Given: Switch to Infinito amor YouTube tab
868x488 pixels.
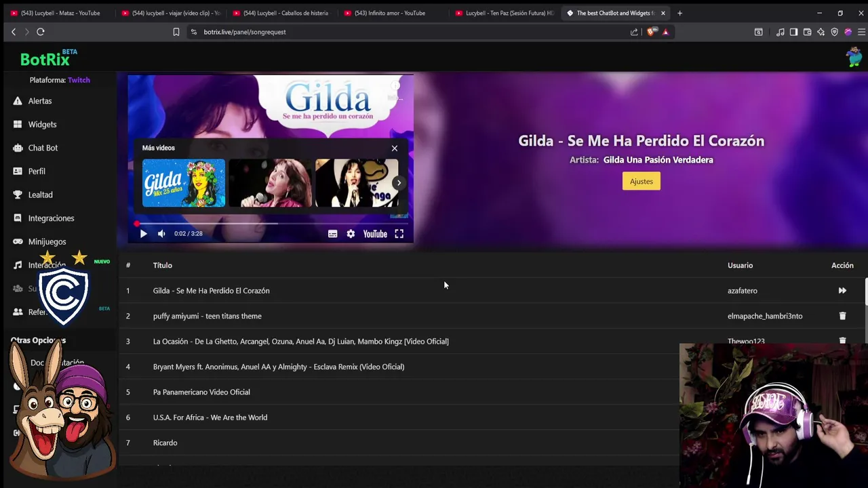Looking at the screenshot, I should pos(393,13).
